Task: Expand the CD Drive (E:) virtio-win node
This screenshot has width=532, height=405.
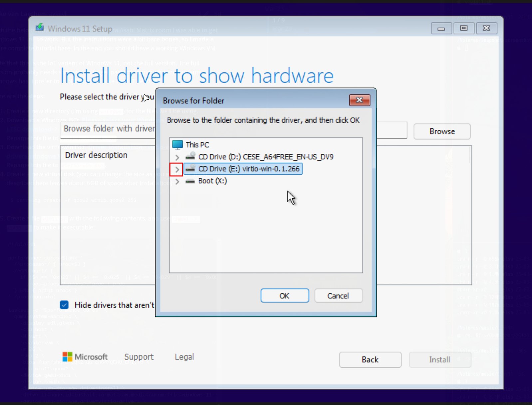Action: coord(177,170)
